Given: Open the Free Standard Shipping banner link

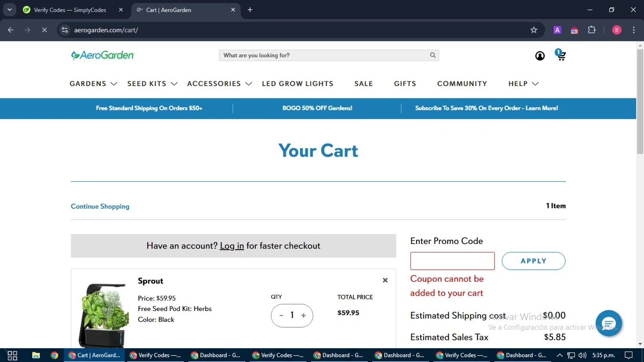Looking at the screenshot, I should pos(149,108).
